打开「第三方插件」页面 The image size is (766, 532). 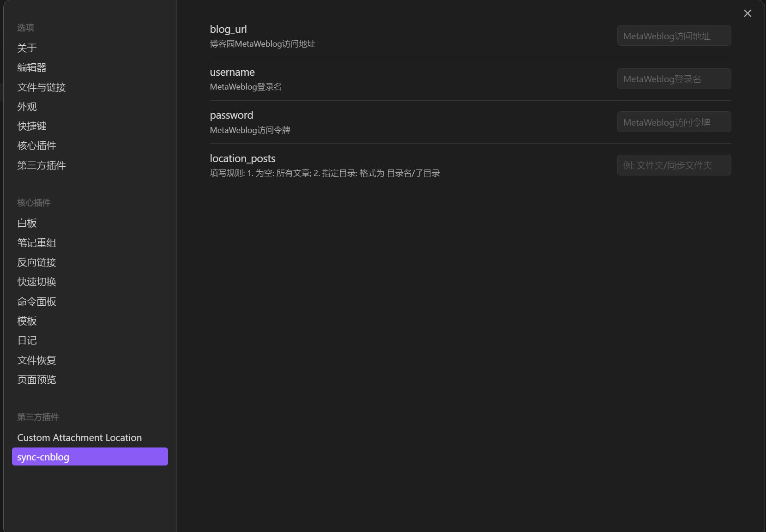pos(41,165)
